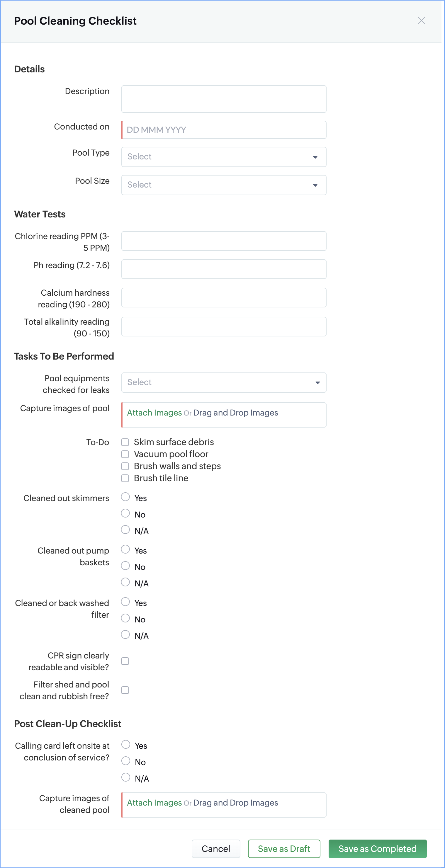Focus the Chlorine reading PPM input field
The width and height of the screenshot is (445, 868).
point(223,241)
